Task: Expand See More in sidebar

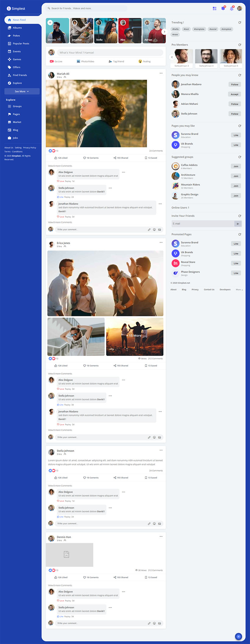Action: point(22,91)
